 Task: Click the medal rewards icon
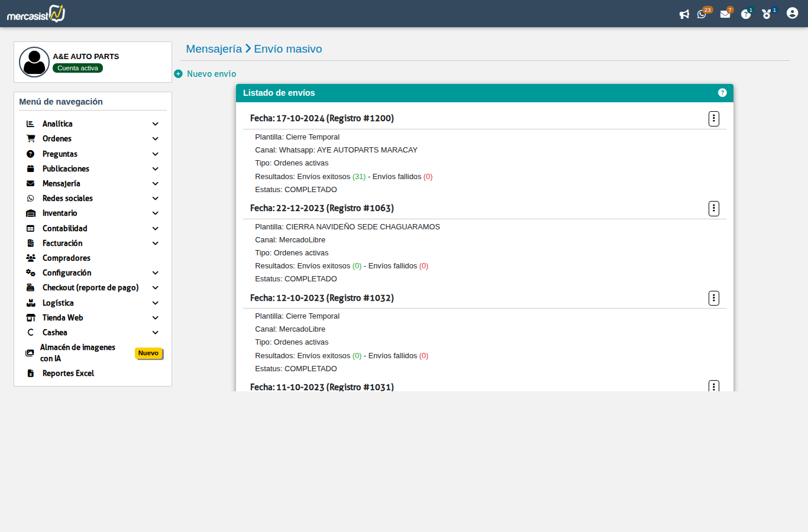(x=767, y=14)
